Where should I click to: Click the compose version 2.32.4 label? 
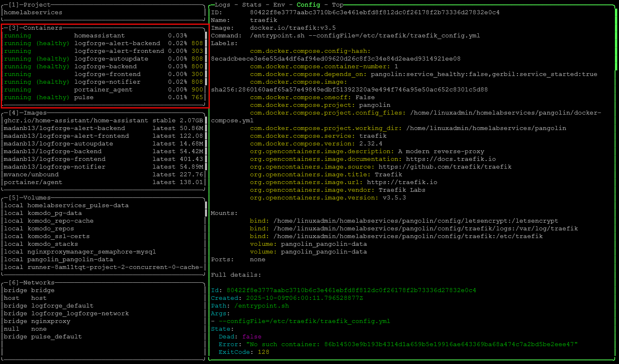click(316, 144)
